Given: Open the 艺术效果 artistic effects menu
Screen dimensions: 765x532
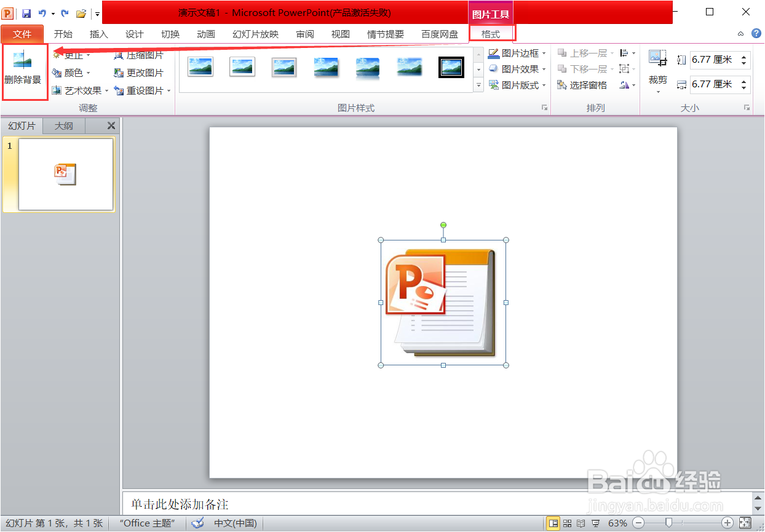Looking at the screenshot, I should [81, 90].
